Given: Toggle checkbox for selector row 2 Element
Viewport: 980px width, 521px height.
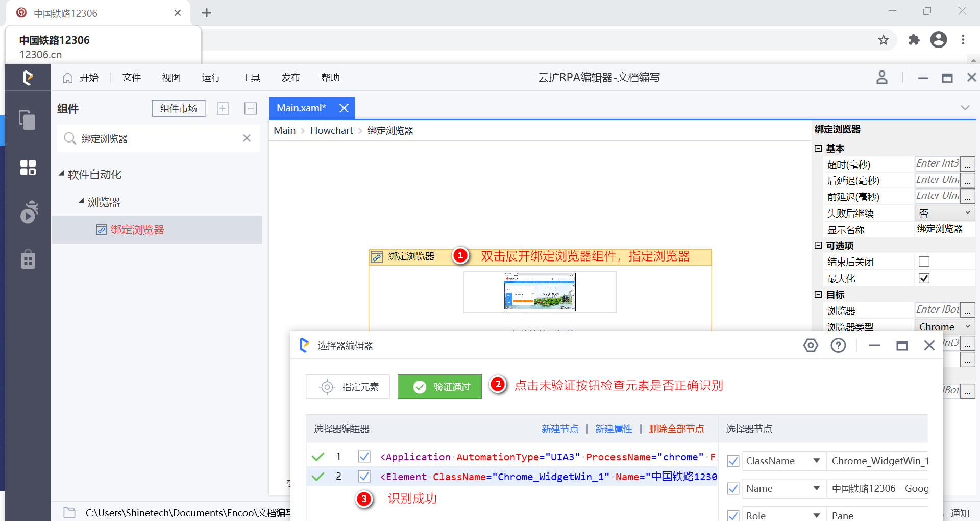Looking at the screenshot, I should pos(364,476).
